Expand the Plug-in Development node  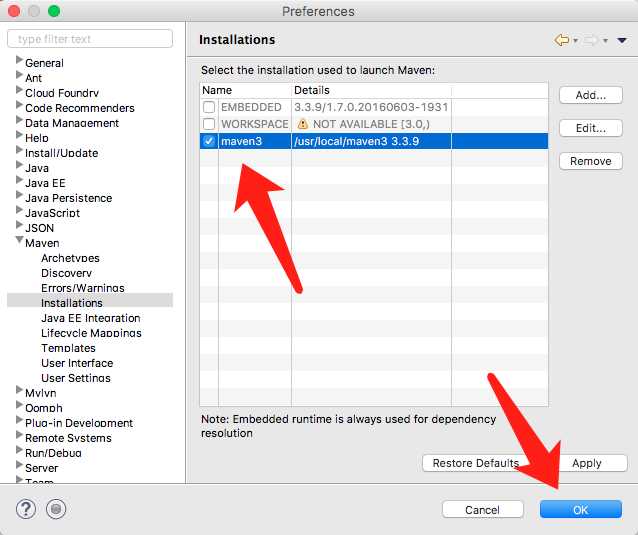[19, 420]
